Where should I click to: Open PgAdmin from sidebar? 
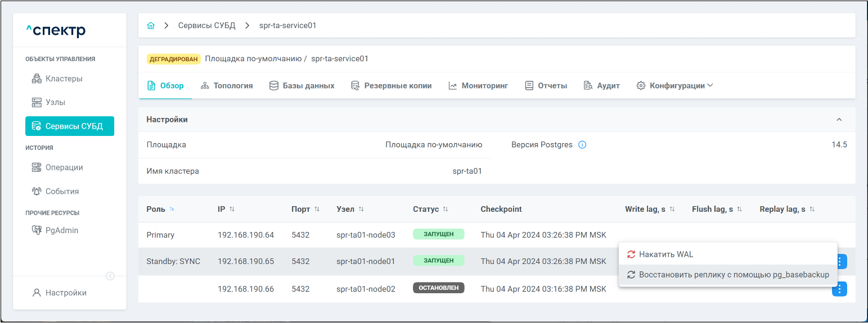pos(62,230)
